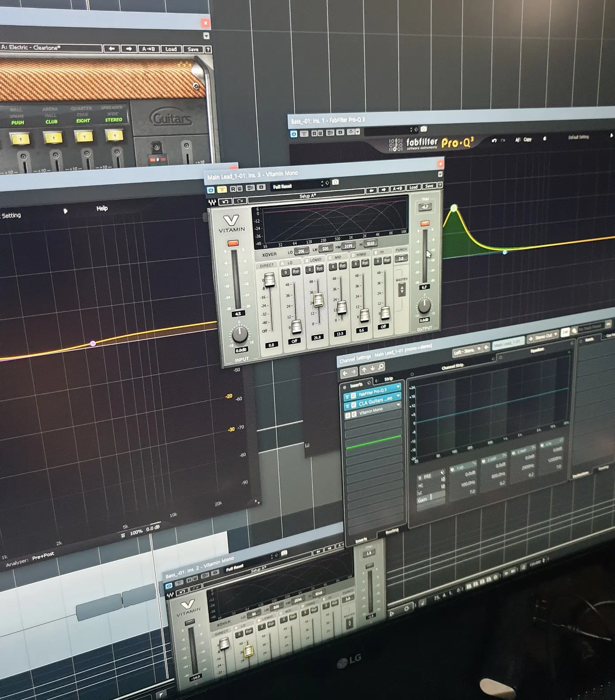Click A→B button in CLA Guitars window

149,49
